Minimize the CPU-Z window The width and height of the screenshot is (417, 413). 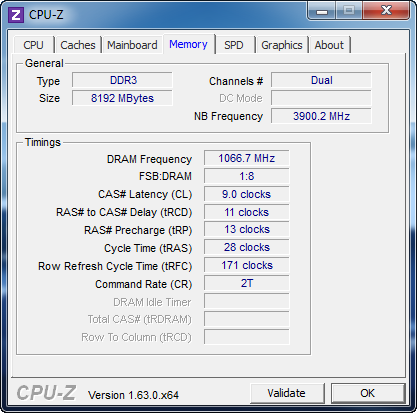tap(322, 11)
